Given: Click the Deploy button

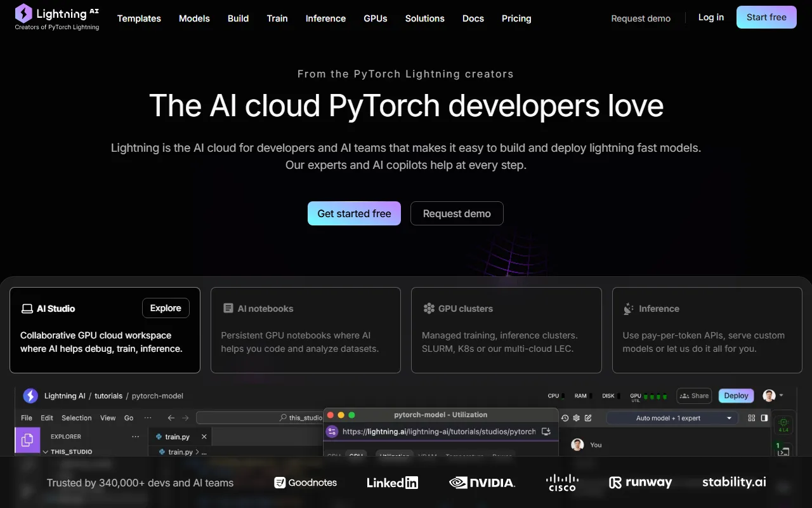Looking at the screenshot, I should (x=736, y=396).
